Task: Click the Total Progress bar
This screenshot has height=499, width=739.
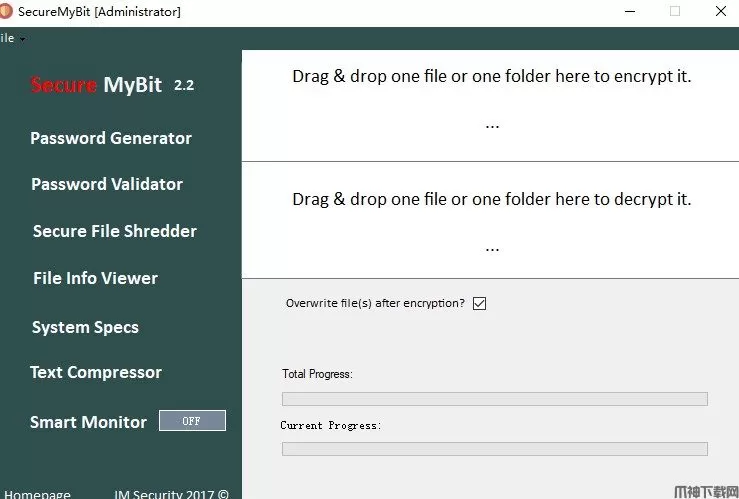Action: click(494, 398)
